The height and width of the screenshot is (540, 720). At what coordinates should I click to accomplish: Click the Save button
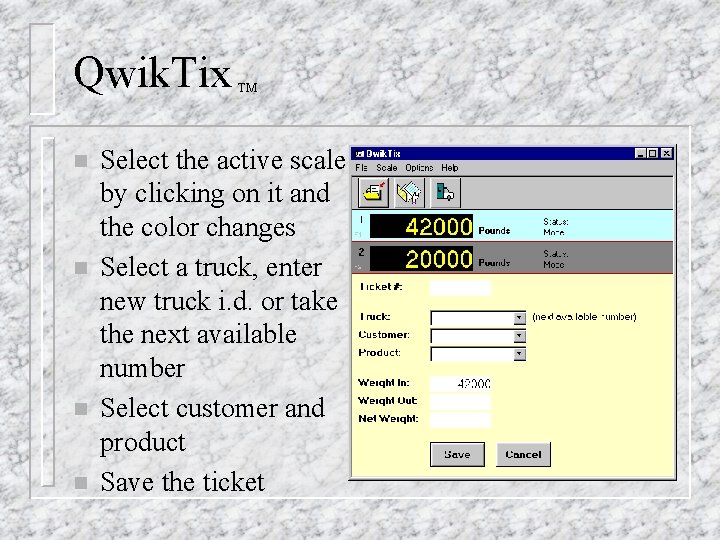[457, 455]
